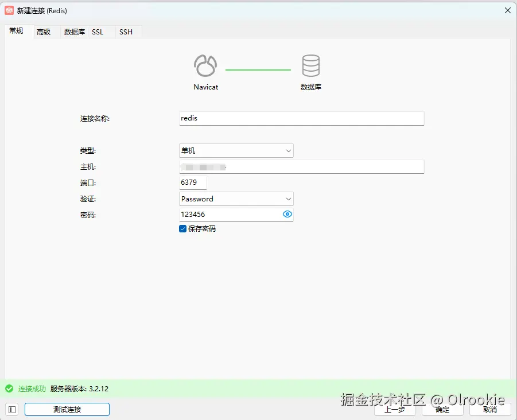Viewport: 517px width, 420px height.
Task: Click the 密码: label
Action: (x=88, y=215)
